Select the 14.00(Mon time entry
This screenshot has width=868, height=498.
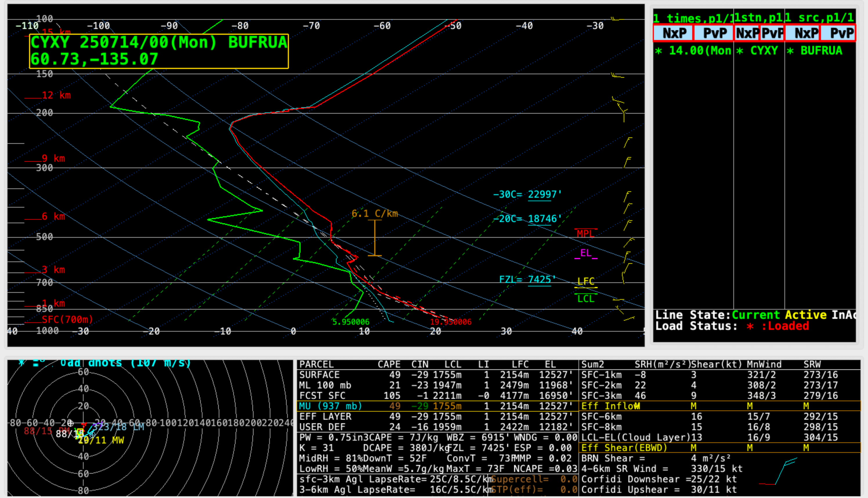click(x=693, y=51)
